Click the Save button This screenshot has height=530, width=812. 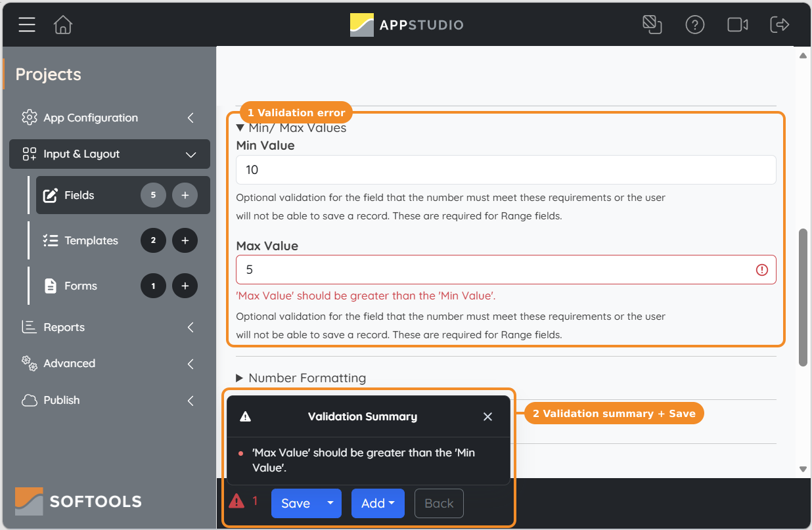tap(295, 503)
